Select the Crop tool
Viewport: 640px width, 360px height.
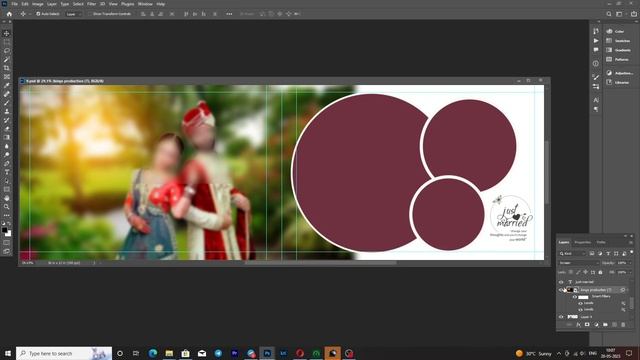coord(7,68)
